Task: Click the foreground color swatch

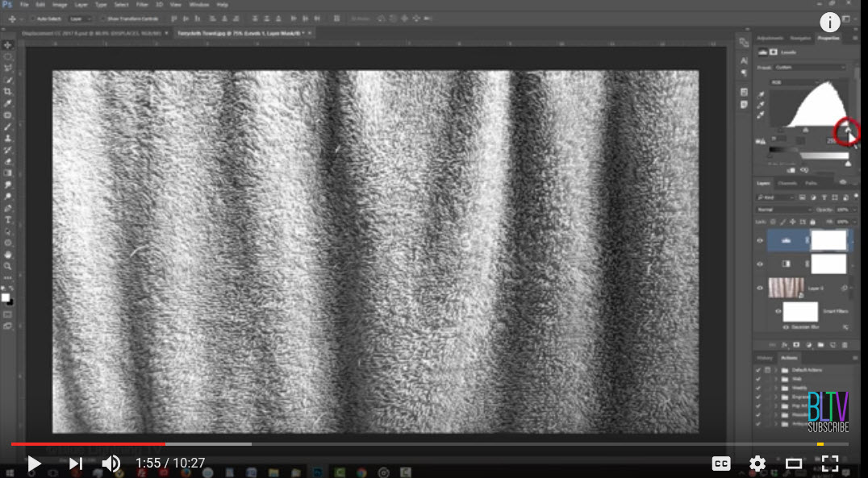Action: click(x=6, y=297)
